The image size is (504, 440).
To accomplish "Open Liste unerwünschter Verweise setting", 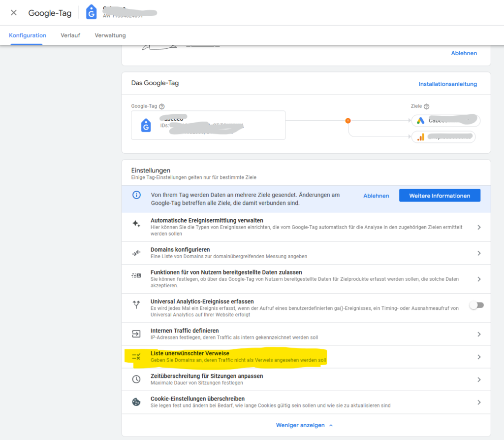I will pyautogui.click(x=306, y=357).
